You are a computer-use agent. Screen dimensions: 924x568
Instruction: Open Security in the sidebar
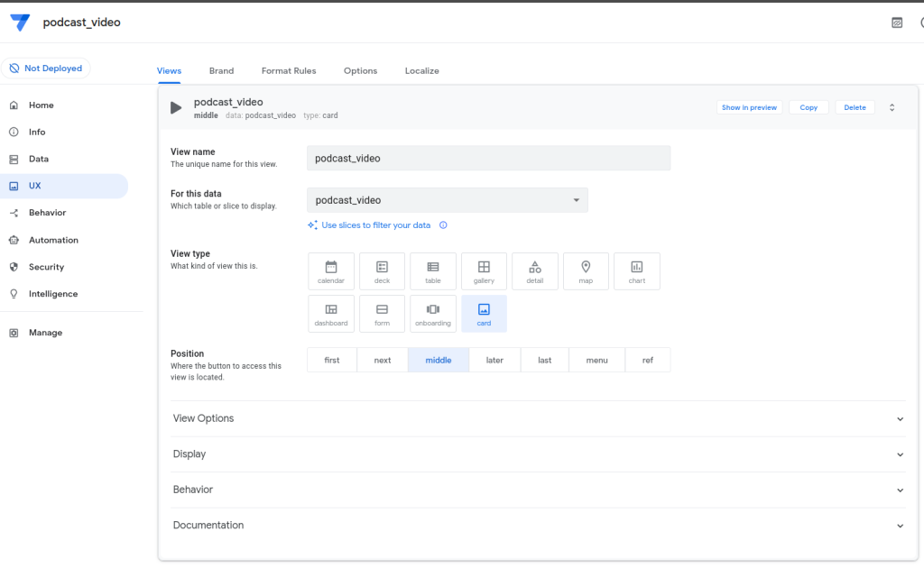point(64,267)
